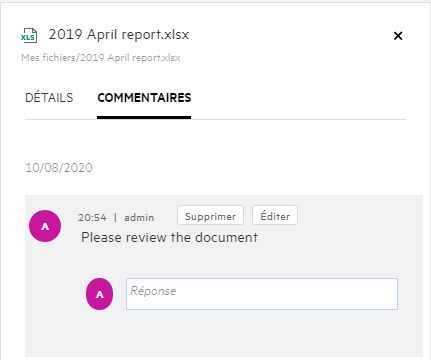Viewport: 431px width, 360px height.
Task: Delete the comment with Supprimer
Action: coord(210,215)
